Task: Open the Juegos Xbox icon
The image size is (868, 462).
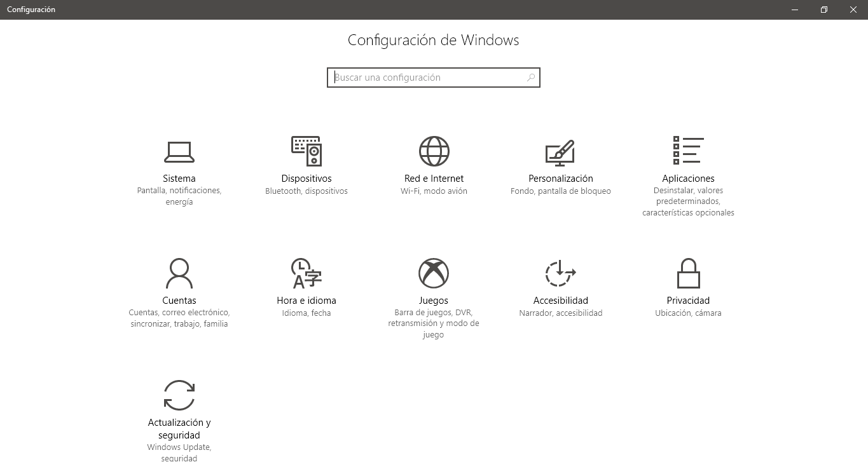Action: 434,273
